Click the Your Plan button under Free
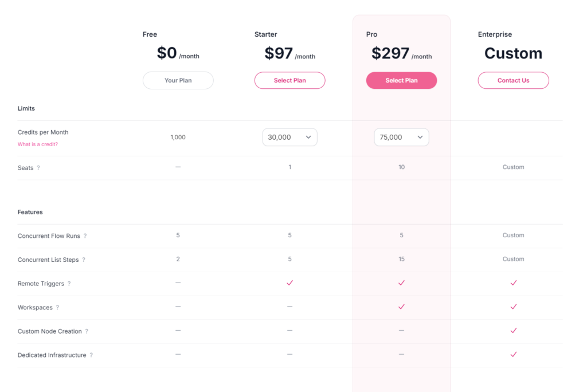The height and width of the screenshot is (392, 587). pos(178,80)
